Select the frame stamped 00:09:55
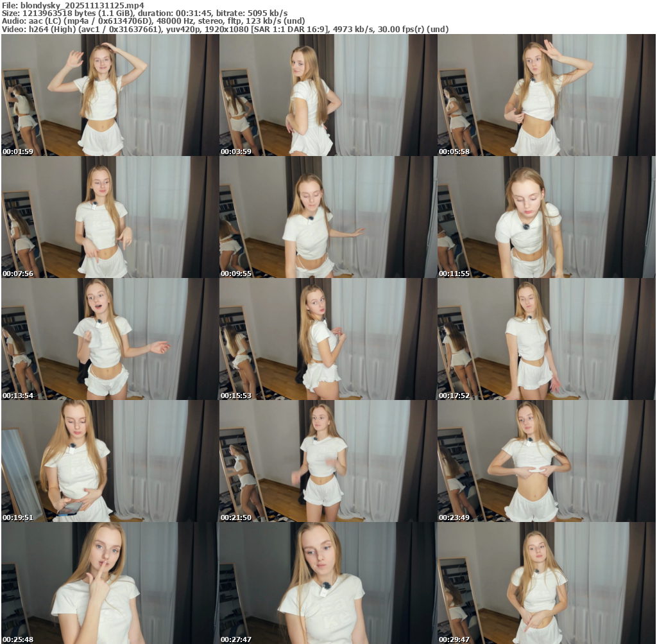 pyautogui.click(x=328, y=217)
